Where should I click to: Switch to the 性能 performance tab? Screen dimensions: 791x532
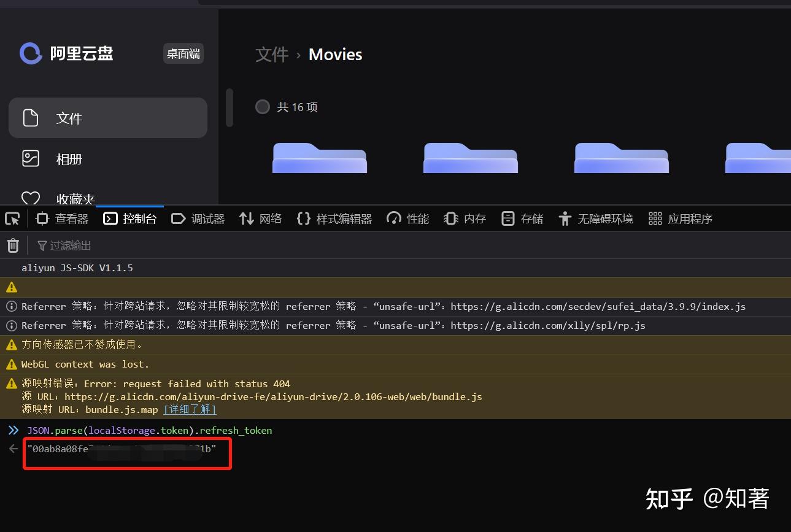coord(408,218)
